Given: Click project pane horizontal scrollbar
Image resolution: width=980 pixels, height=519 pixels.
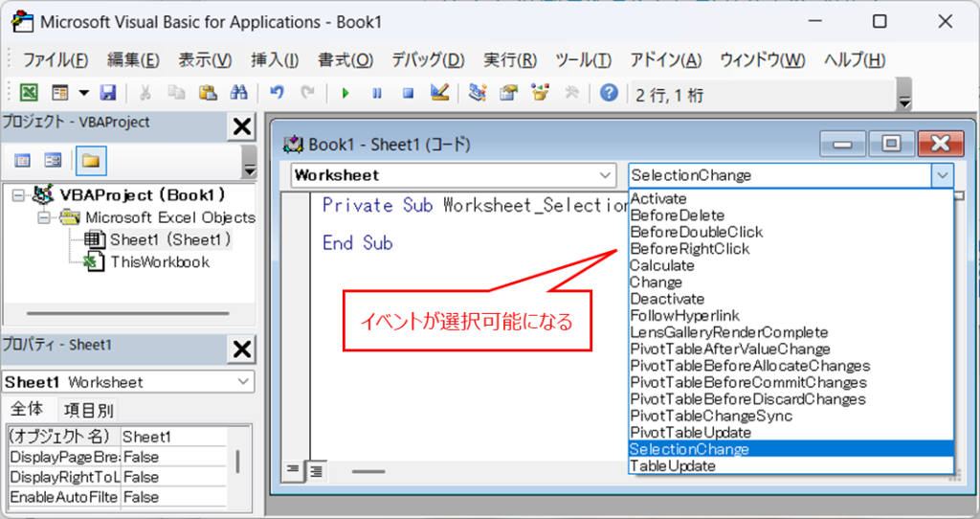Looking at the screenshot, I should click(128, 313).
